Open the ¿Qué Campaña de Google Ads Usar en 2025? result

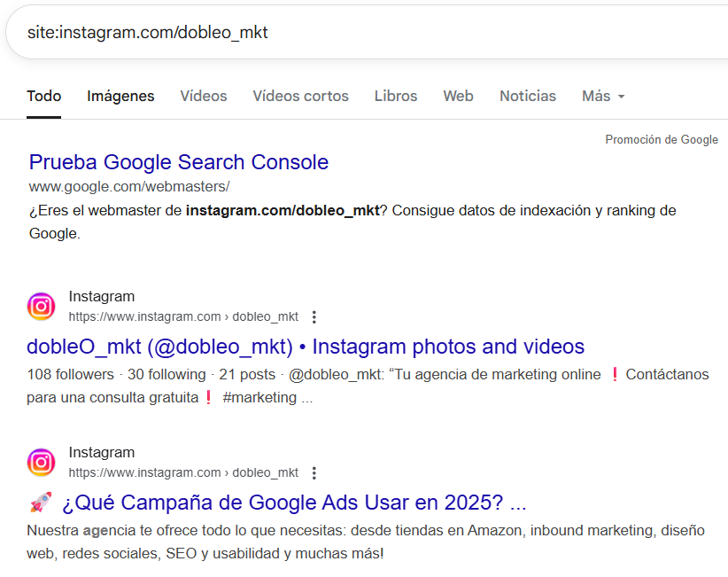(292, 503)
